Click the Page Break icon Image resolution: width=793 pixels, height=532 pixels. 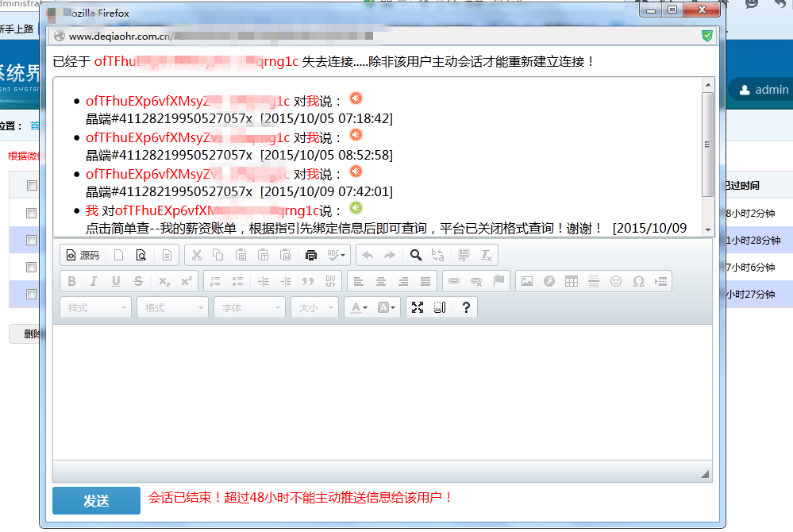[660, 282]
